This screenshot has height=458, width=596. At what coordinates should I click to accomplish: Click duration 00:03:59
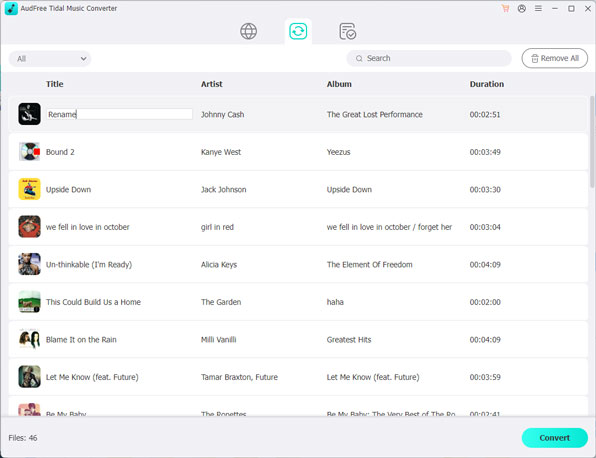[x=485, y=377]
